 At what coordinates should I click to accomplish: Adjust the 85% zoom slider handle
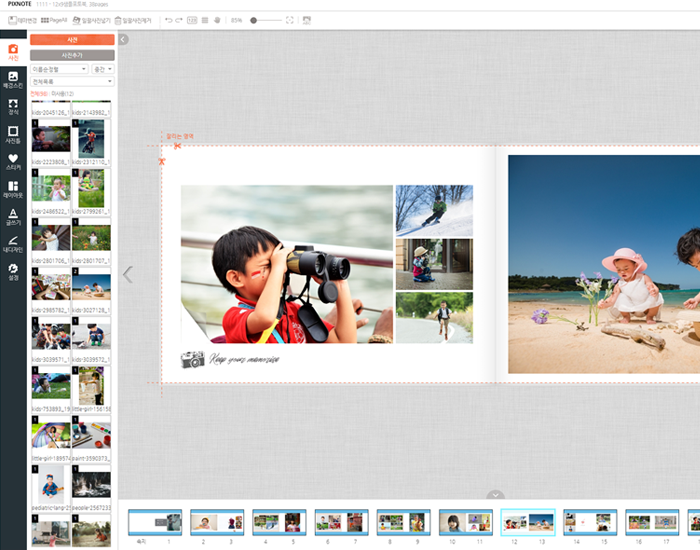(254, 20)
